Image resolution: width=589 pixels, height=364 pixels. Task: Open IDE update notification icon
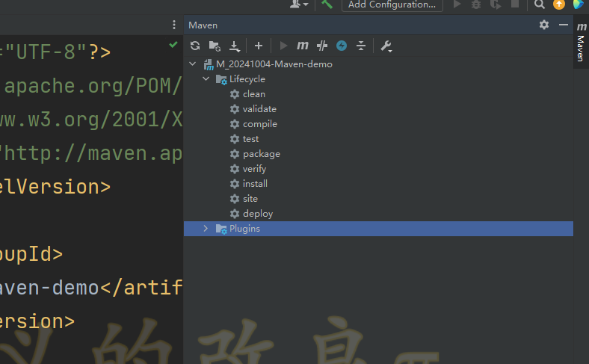559,4
